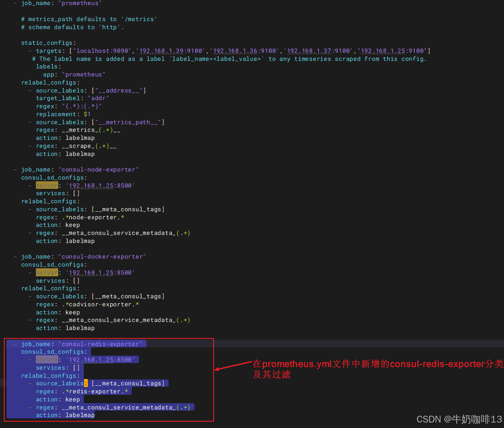The width and height of the screenshot is (504, 428).
Task: Click the replacement $1 value
Action: pos(87,114)
